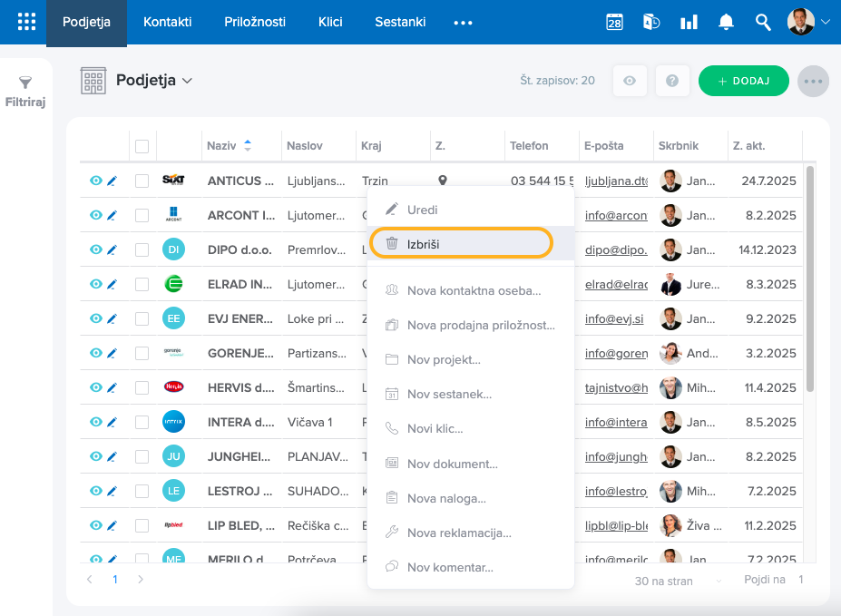The image size is (841, 616).
Task: Open the apps grid launcher icon
Action: point(26,22)
